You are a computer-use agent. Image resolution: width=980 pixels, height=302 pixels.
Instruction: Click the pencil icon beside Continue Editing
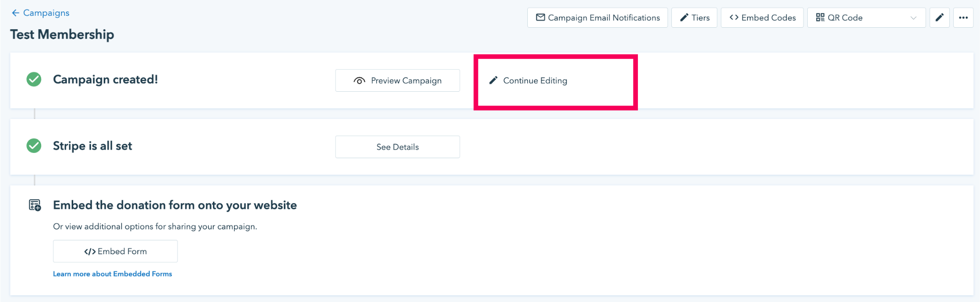pos(493,80)
